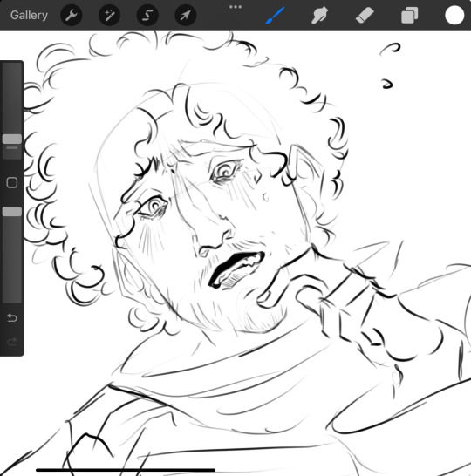The image size is (471, 476).
Task: Undo the last stroke
Action: pyautogui.click(x=12, y=317)
